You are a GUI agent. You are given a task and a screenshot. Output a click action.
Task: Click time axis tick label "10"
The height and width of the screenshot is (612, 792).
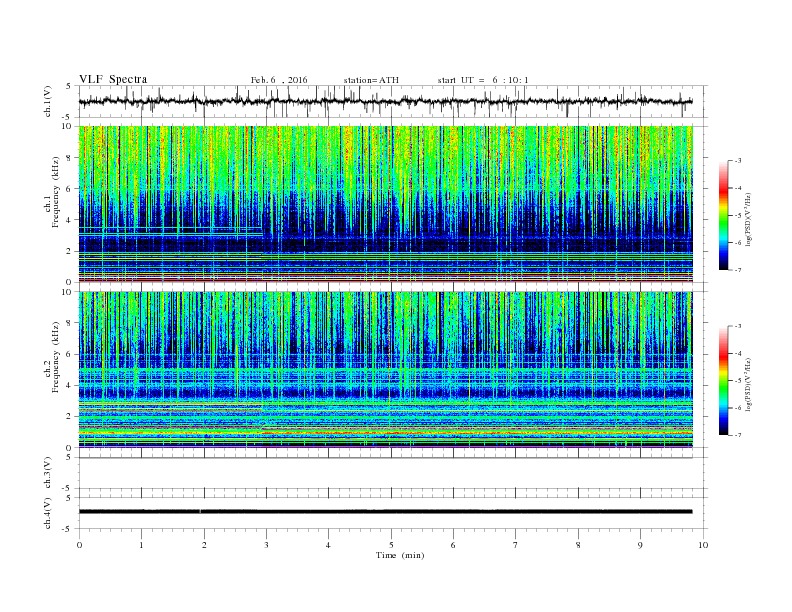(703, 545)
